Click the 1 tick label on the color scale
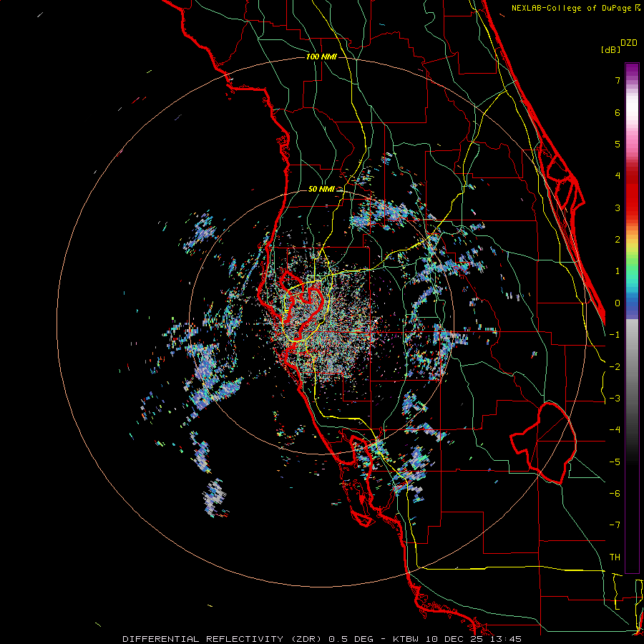644x644 pixels. coord(618,271)
